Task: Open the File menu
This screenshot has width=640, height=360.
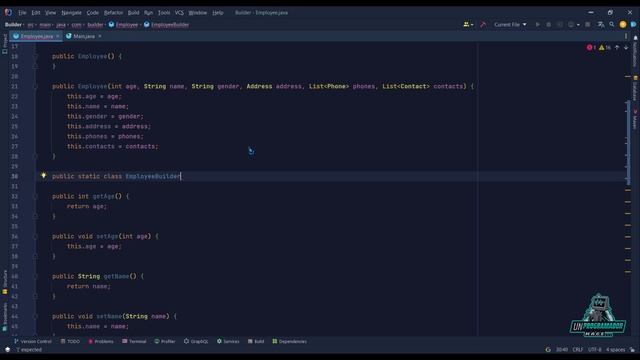Action: pyautogui.click(x=22, y=13)
